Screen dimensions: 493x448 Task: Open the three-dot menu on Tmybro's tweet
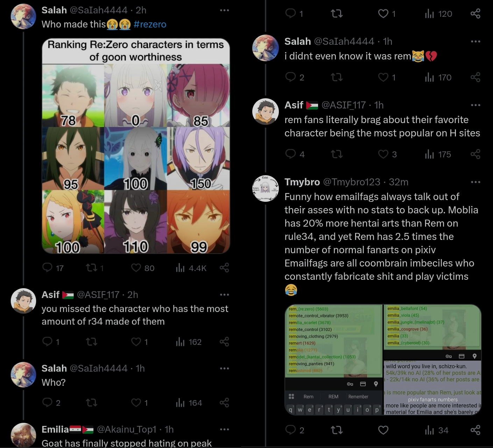pyautogui.click(x=476, y=182)
